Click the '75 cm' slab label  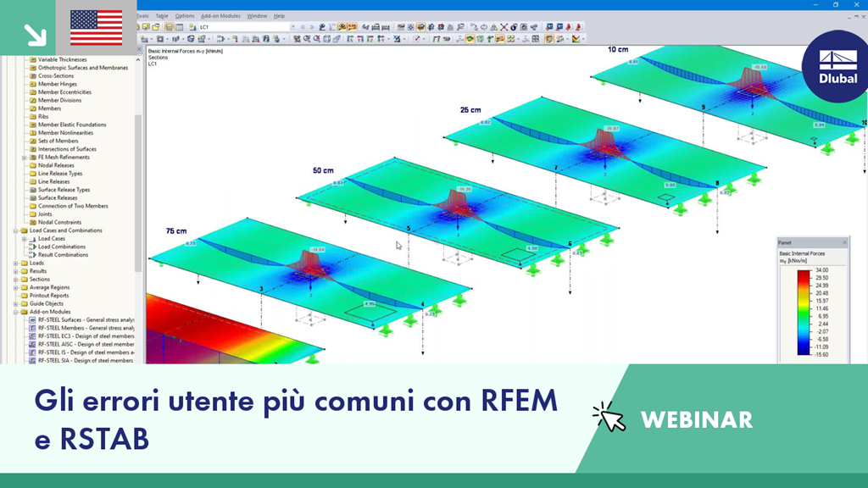176,230
